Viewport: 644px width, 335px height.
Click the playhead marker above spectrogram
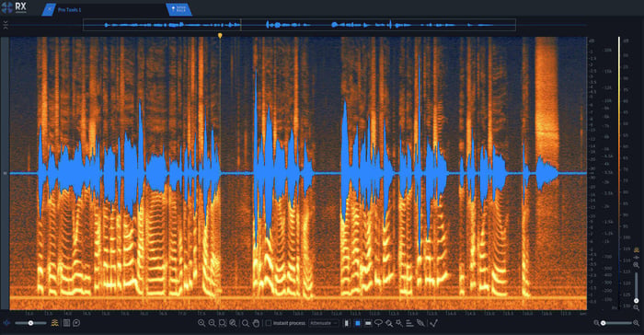coord(220,36)
